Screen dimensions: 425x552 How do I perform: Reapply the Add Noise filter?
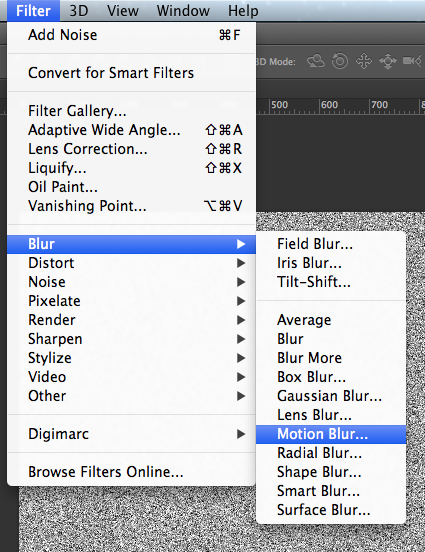(x=131, y=35)
